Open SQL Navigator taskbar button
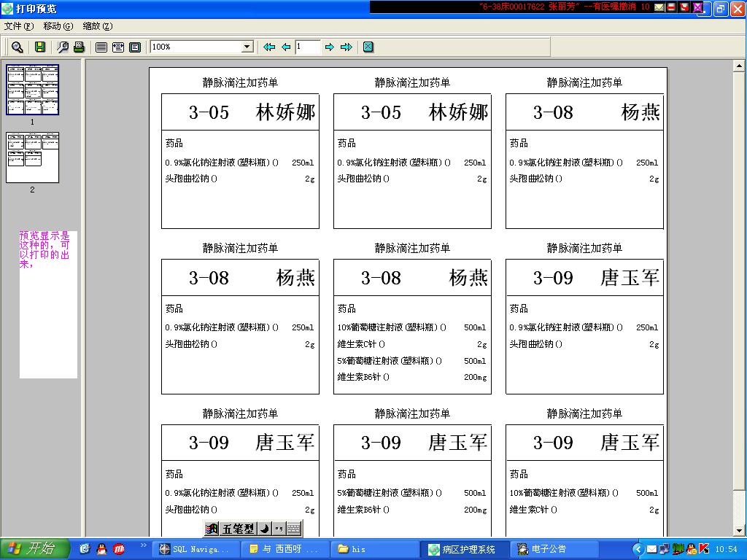This screenshot has height=560, width=747. pyautogui.click(x=194, y=549)
